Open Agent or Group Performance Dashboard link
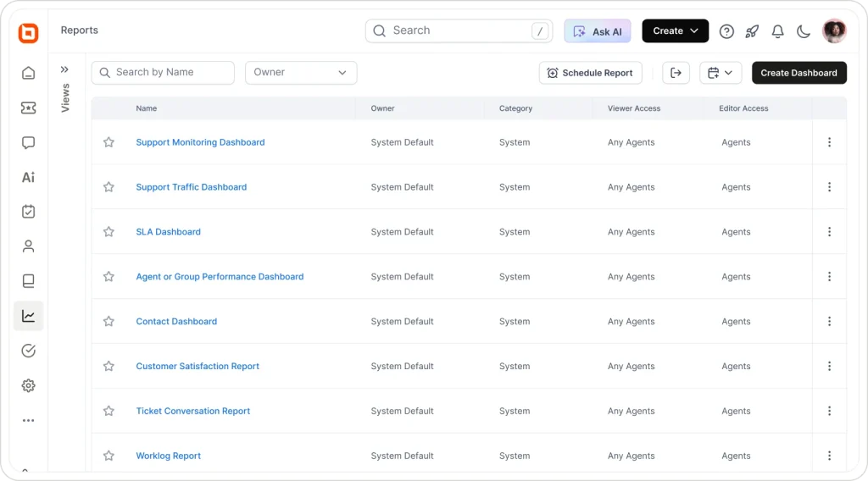The height and width of the screenshot is (481, 868). (220, 276)
